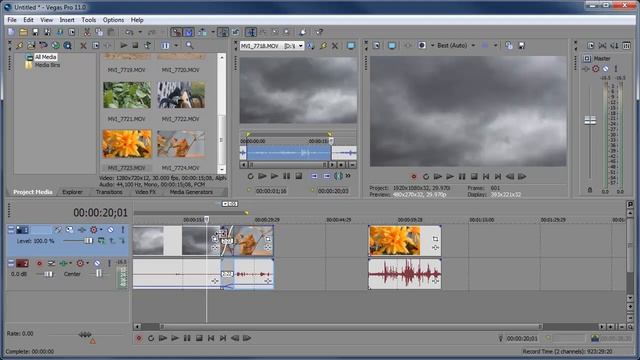The height and width of the screenshot is (360, 640).
Task: Open the File menu
Action: [x=12, y=20]
